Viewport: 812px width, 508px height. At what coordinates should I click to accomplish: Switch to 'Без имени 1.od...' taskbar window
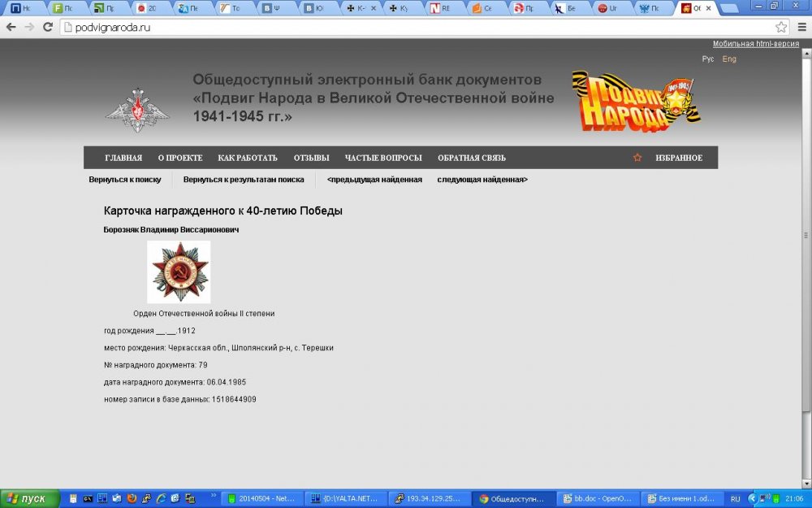point(681,499)
